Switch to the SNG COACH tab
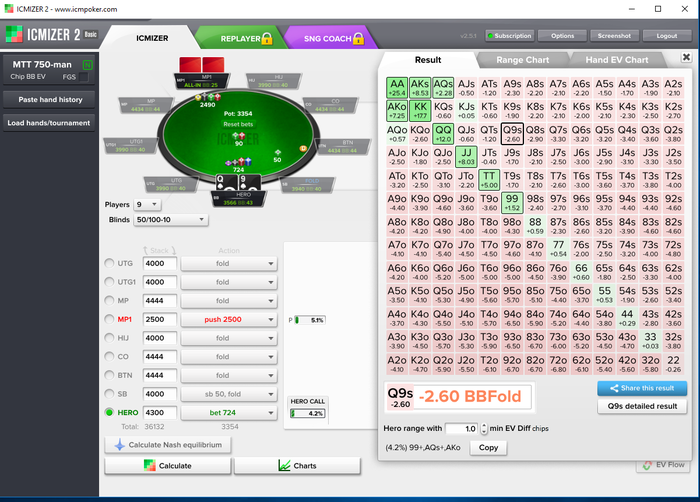Screen dimensions: 700x502 click(330, 38)
